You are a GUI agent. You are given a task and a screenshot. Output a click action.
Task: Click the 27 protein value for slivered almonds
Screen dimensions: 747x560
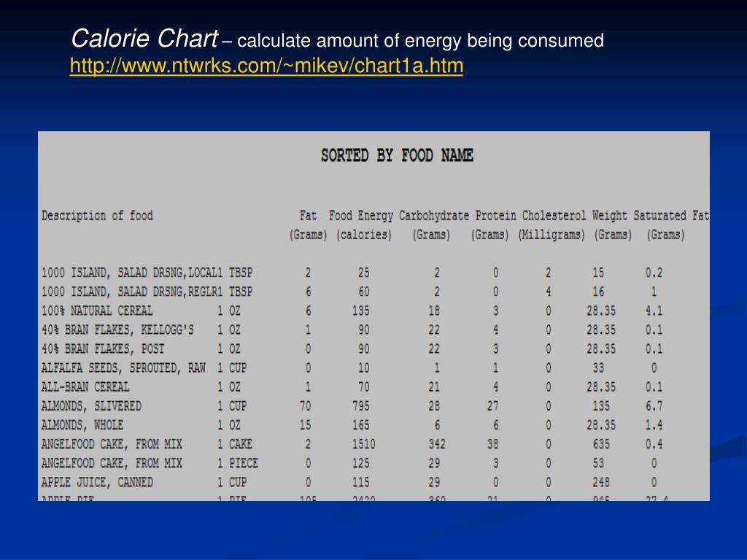click(x=492, y=406)
